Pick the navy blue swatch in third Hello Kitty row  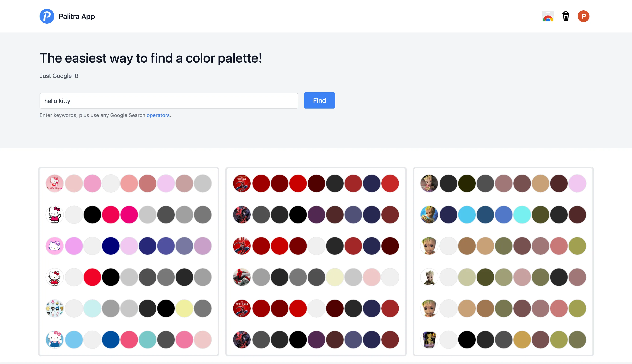coord(111,246)
